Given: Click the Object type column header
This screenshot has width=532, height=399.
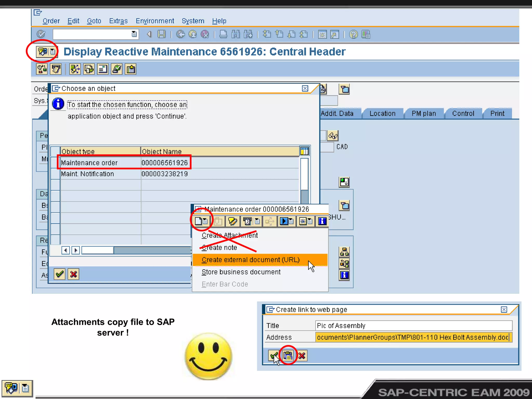Looking at the screenshot, I should point(100,151).
